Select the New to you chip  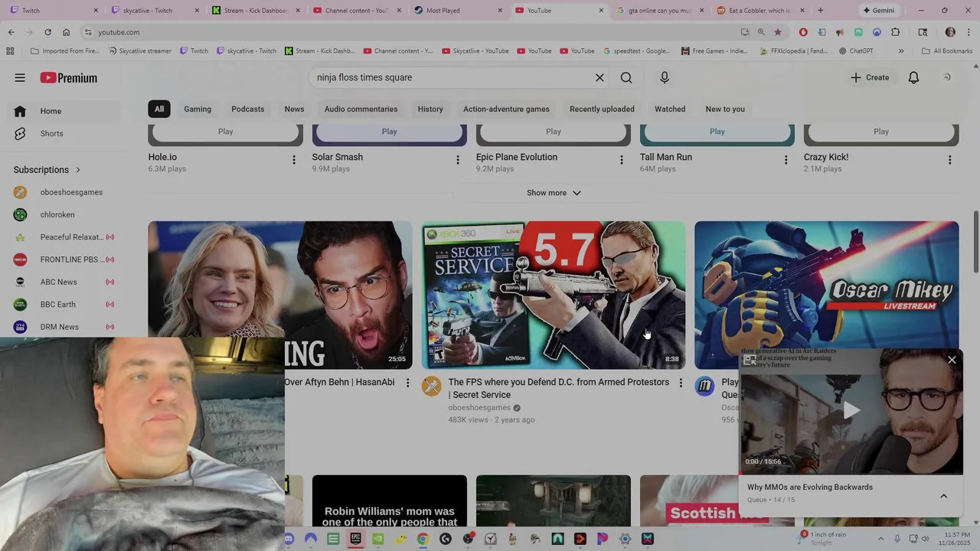tap(725, 109)
